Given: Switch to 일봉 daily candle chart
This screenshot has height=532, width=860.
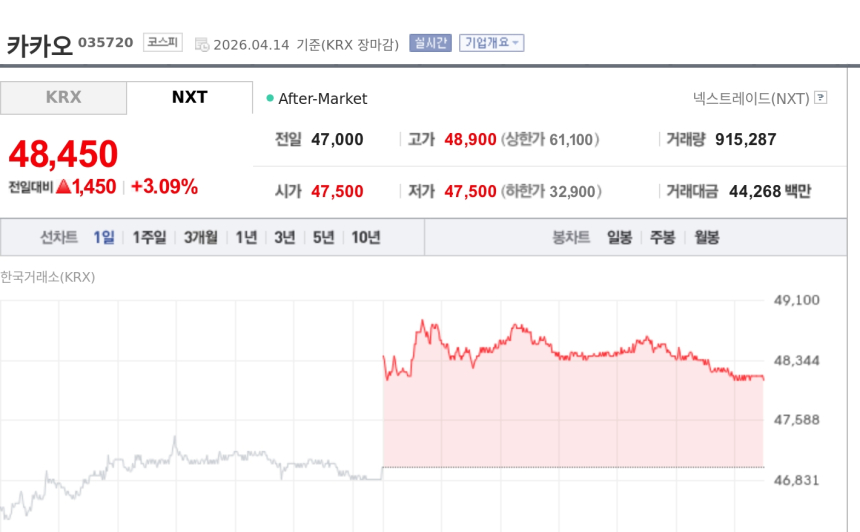Looking at the screenshot, I should 619,237.
